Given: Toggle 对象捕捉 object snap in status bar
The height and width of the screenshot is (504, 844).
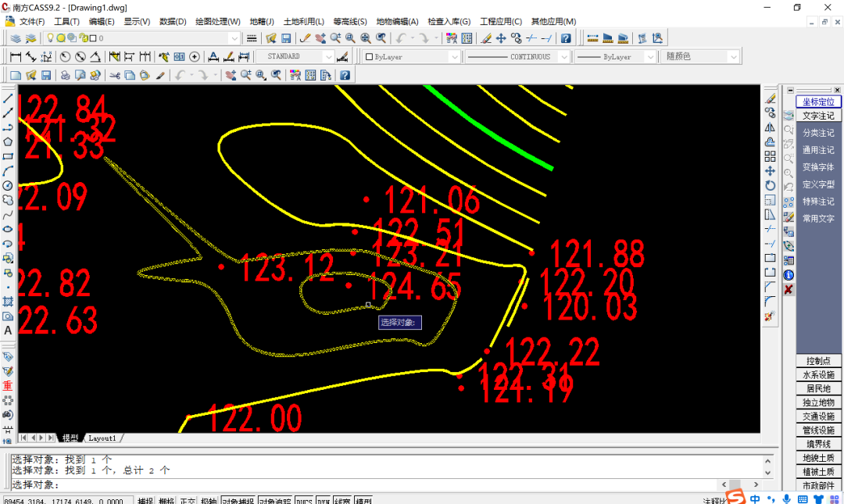Looking at the screenshot, I should click(238, 501).
